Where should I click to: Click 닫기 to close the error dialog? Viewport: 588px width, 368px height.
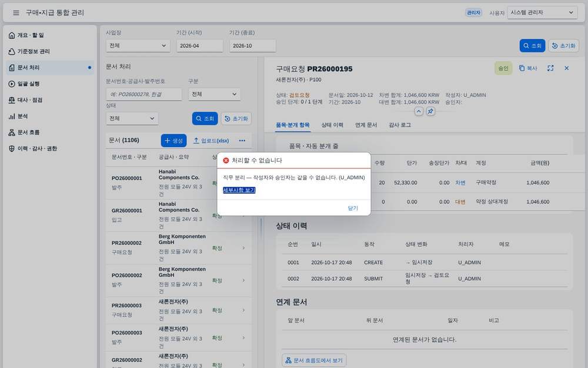tap(353, 208)
